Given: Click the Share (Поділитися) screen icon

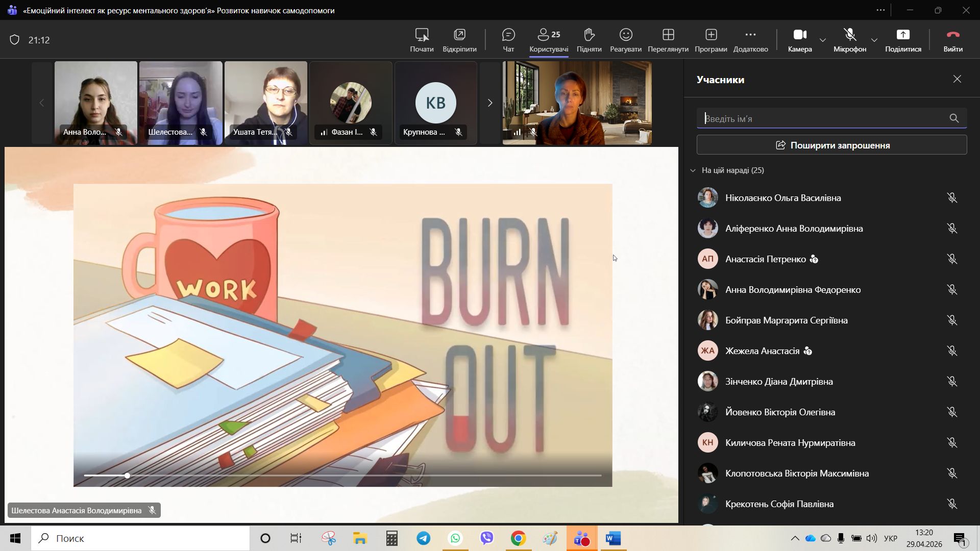Looking at the screenshot, I should 903,35.
